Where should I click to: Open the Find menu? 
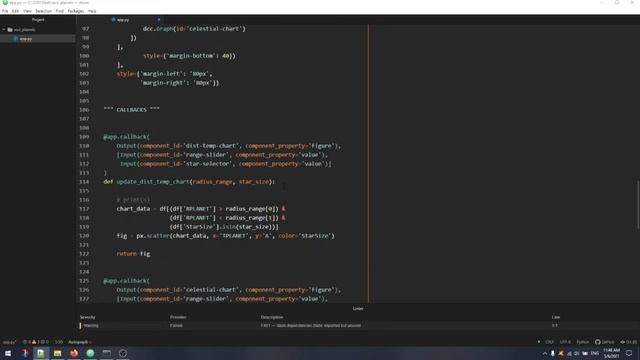tap(60, 11)
